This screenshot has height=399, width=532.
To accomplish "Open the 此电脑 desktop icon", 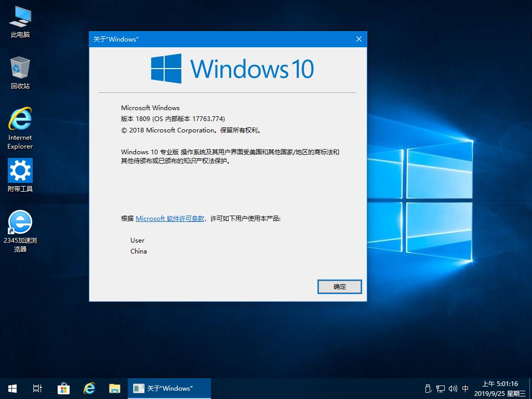I will (x=20, y=22).
